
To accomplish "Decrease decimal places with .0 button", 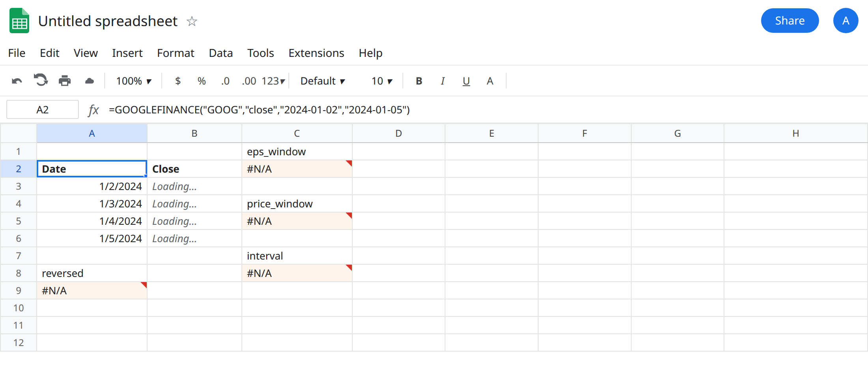I will [225, 81].
